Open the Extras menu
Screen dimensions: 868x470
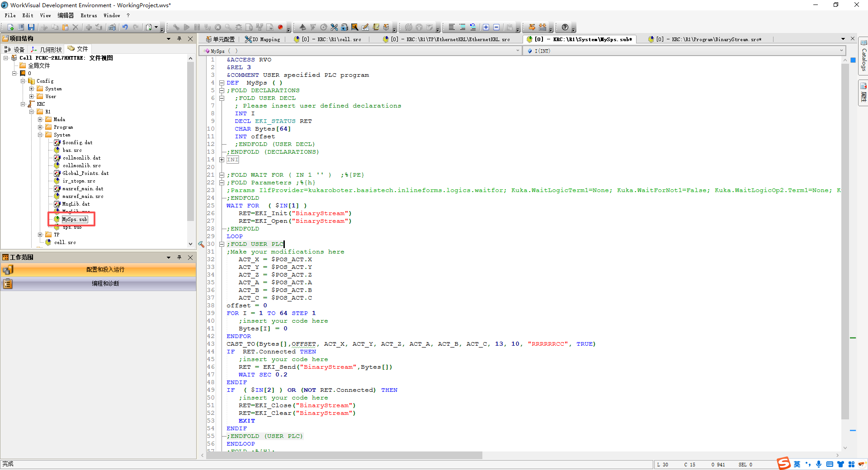pos(89,15)
